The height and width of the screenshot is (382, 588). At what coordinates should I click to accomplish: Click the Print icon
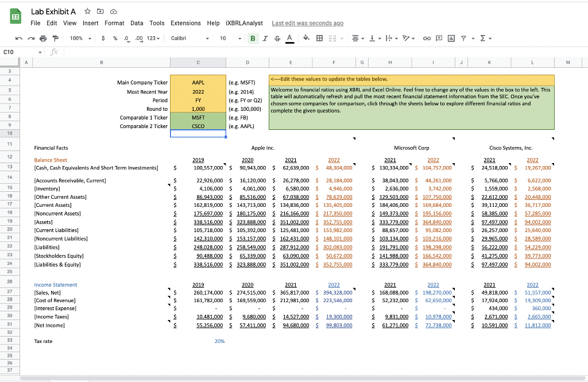click(x=43, y=38)
